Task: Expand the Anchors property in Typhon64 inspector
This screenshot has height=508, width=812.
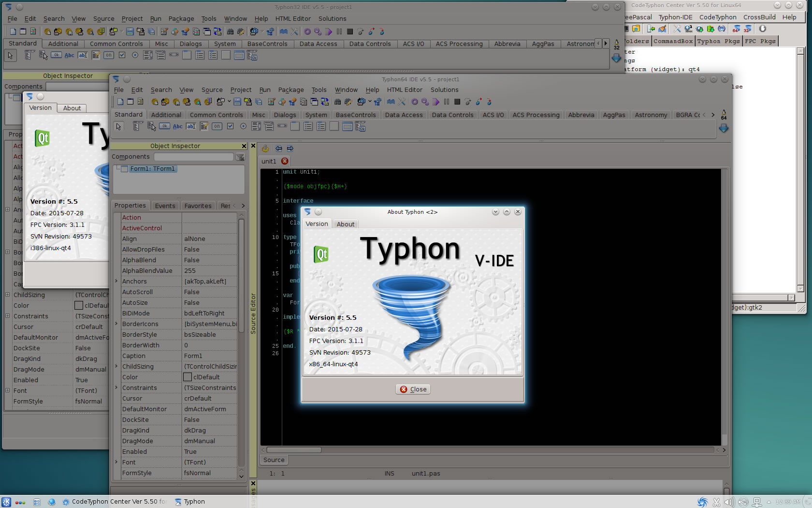Action: (116, 281)
